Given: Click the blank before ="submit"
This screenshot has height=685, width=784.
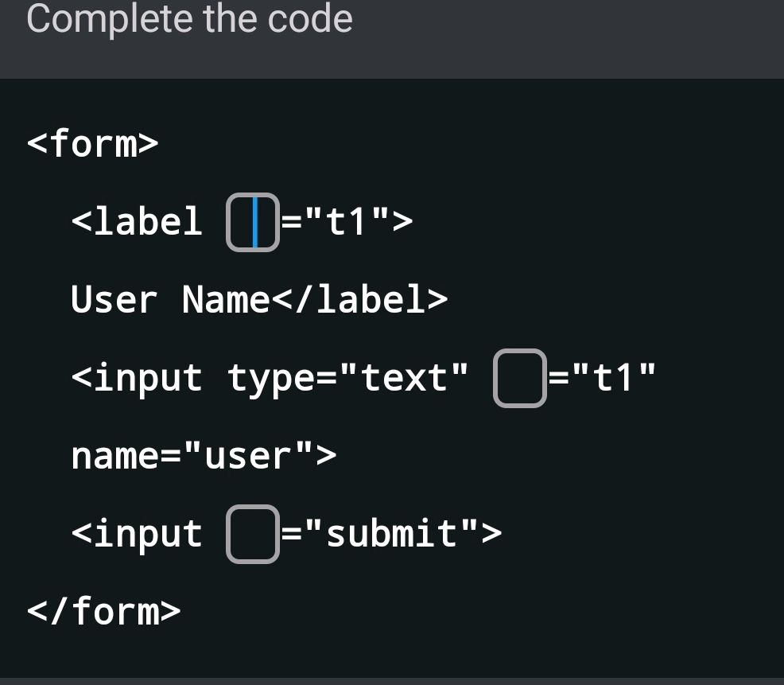Looking at the screenshot, I should point(252,535).
